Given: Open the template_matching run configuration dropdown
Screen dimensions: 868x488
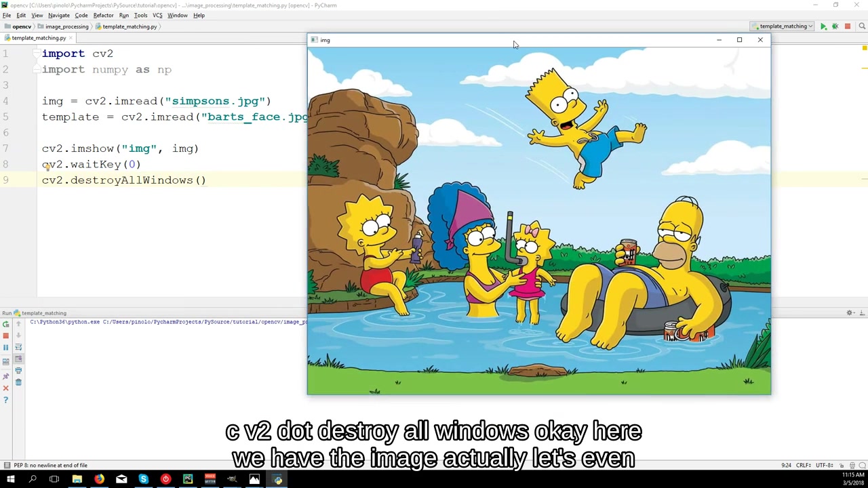Looking at the screenshot, I should coord(782,26).
